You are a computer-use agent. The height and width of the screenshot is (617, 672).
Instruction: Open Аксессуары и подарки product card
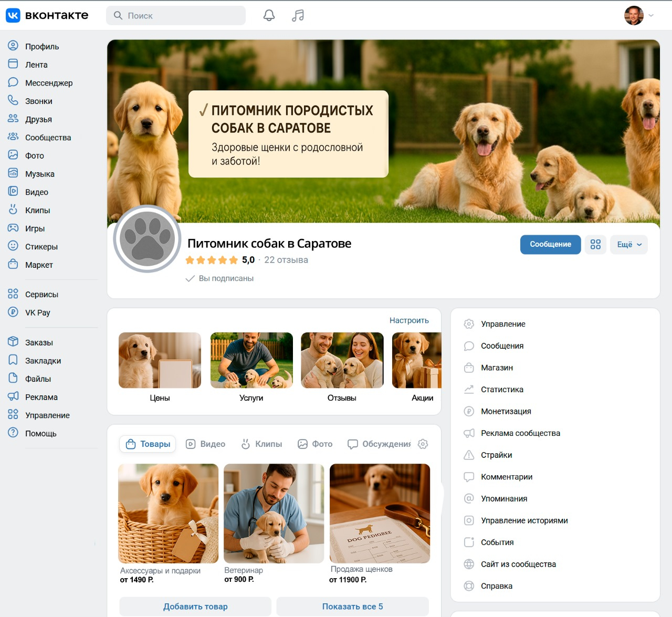coord(168,524)
